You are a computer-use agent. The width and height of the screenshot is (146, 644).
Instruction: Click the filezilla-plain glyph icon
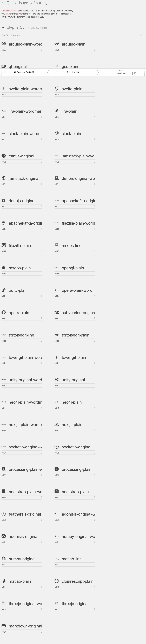pyautogui.click(x=4, y=245)
